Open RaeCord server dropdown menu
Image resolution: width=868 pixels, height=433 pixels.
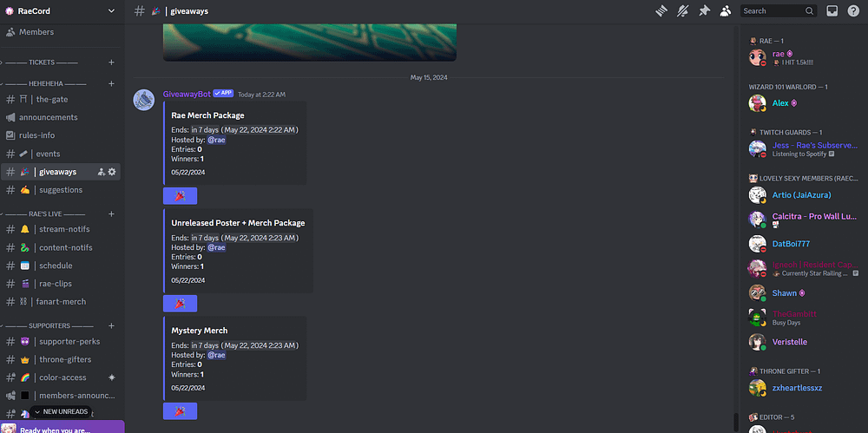[60, 11]
